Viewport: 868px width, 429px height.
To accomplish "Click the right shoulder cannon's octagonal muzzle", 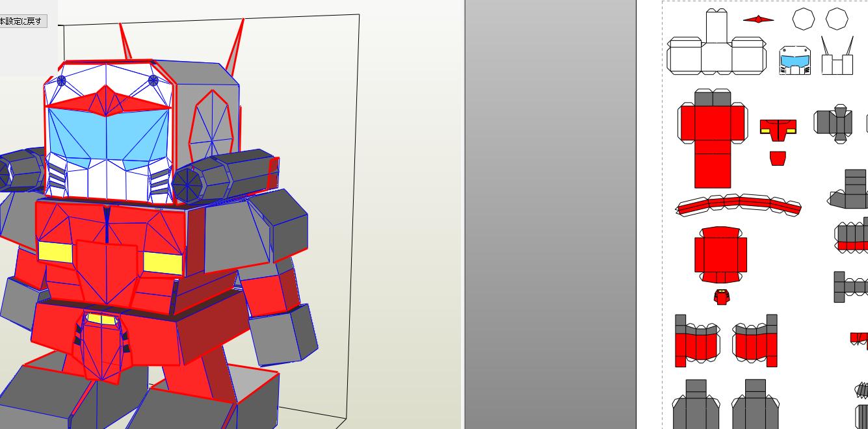I will coord(188,184).
